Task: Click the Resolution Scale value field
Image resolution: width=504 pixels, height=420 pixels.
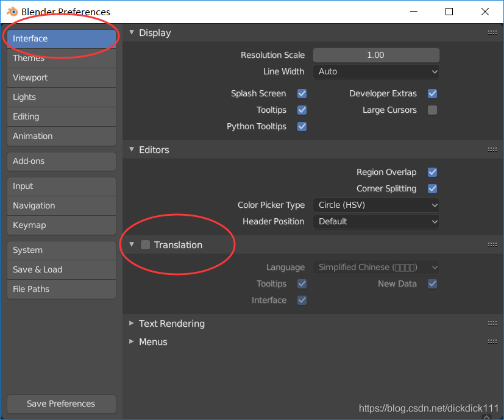Action: 376,55
